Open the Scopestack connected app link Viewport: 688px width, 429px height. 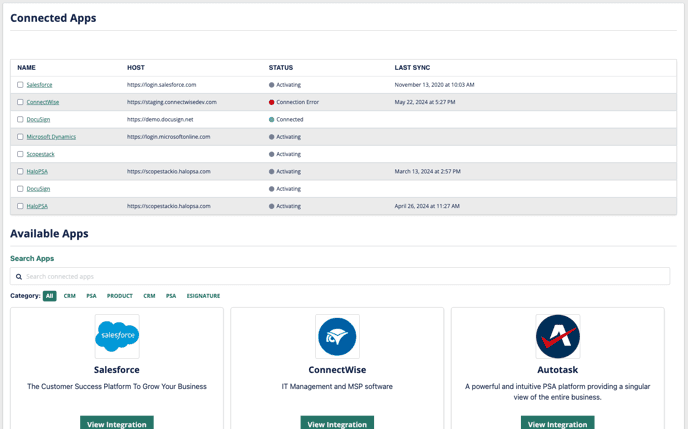click(x=40, y=154)
